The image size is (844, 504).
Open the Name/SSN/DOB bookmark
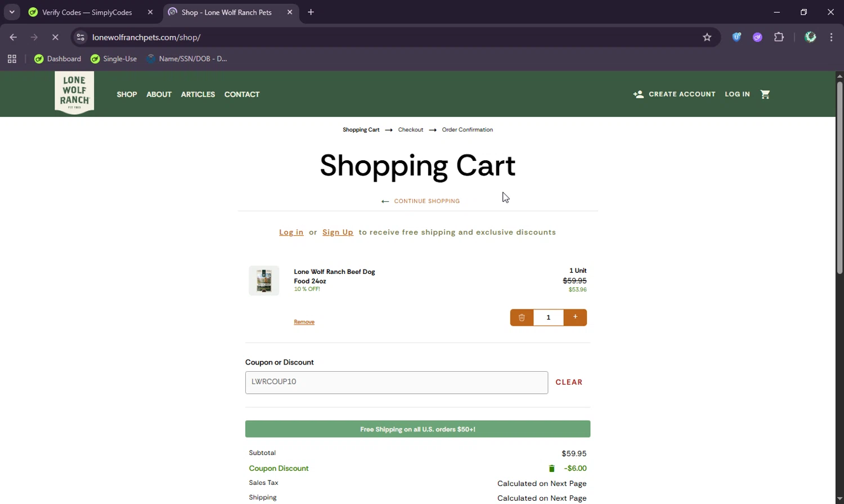pyautogui.click(x=187, y=58)
